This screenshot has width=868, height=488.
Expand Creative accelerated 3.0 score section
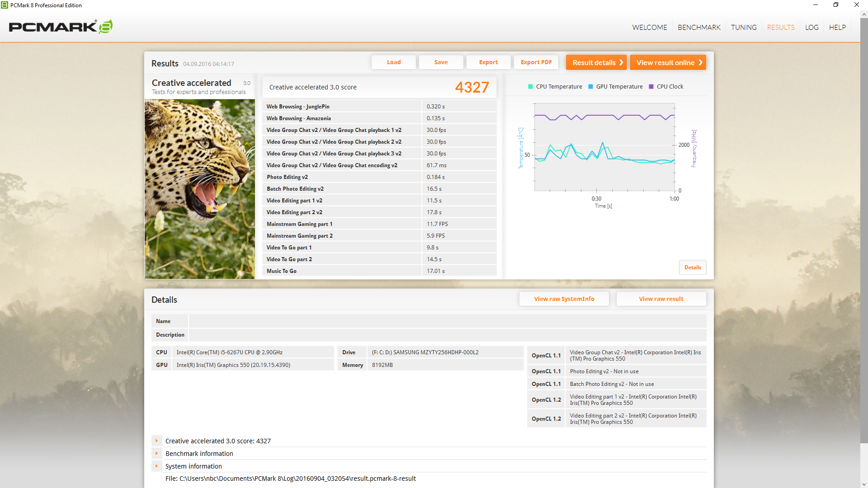tap(156, 441)
